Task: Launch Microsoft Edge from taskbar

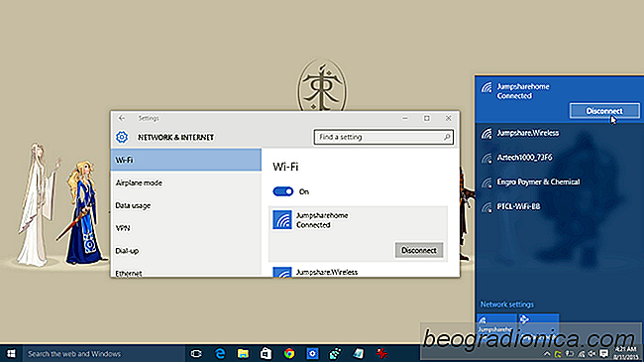Action: coord(220,353)
